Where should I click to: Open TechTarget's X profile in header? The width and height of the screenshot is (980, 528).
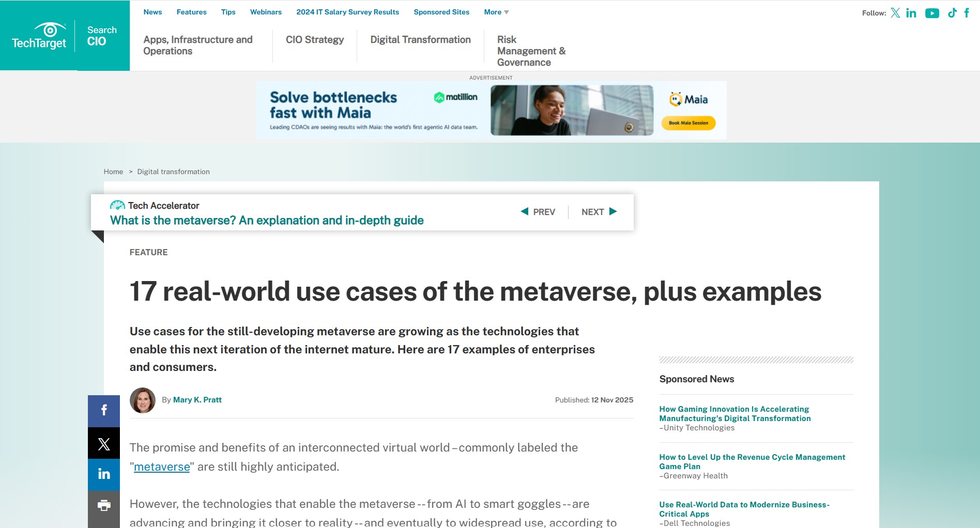(895, 13)
